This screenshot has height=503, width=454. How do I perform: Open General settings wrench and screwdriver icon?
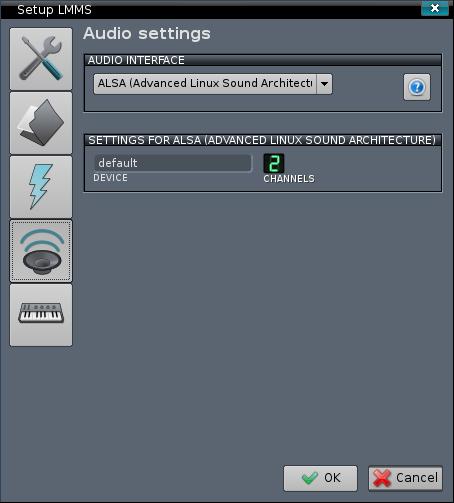(41, 59)
